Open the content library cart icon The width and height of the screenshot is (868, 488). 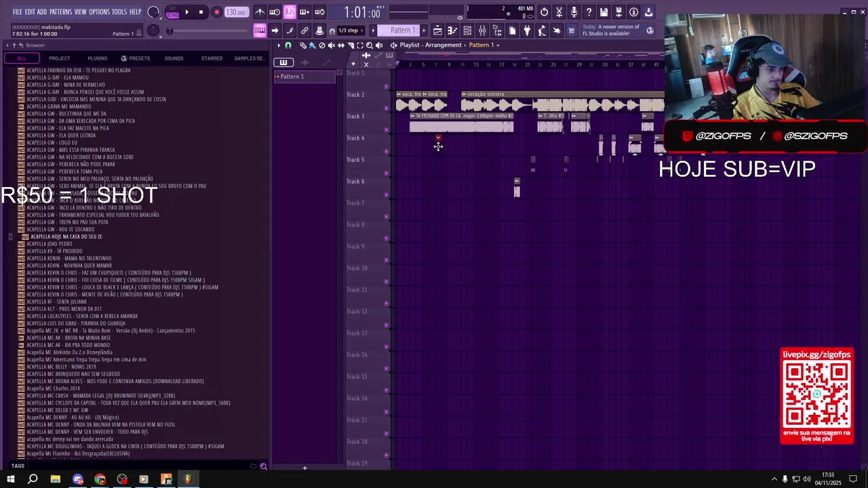coord(572,30)
